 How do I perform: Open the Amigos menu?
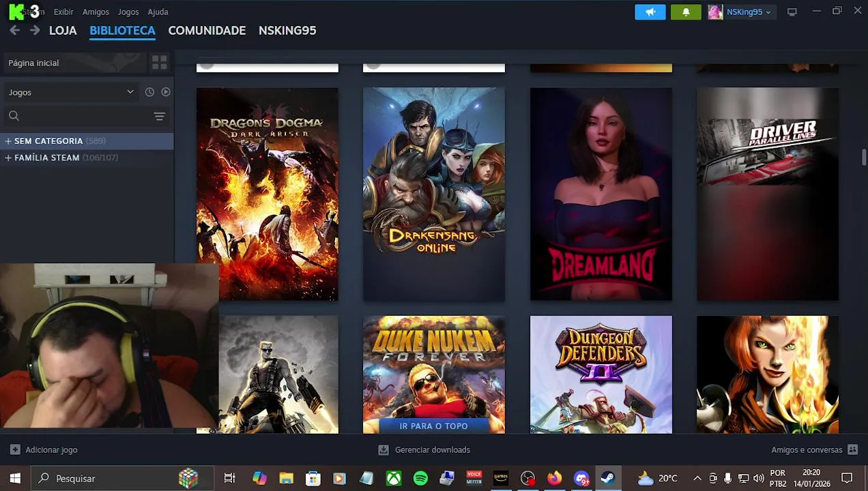[96, 12]
